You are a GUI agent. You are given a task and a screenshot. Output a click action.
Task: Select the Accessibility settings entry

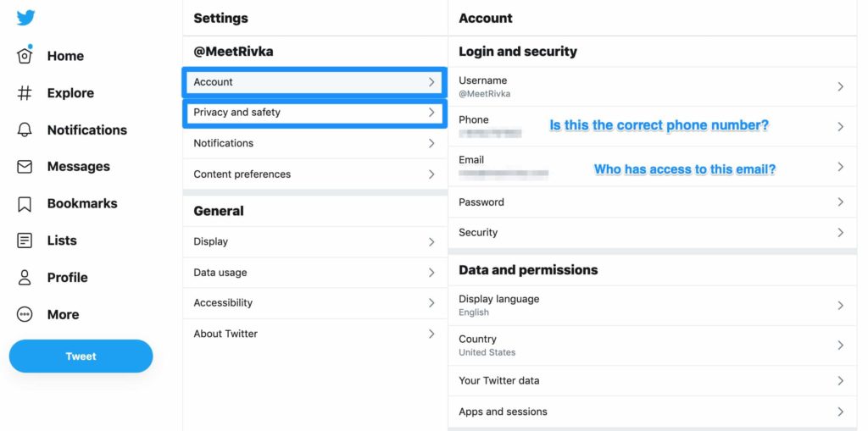314,303
